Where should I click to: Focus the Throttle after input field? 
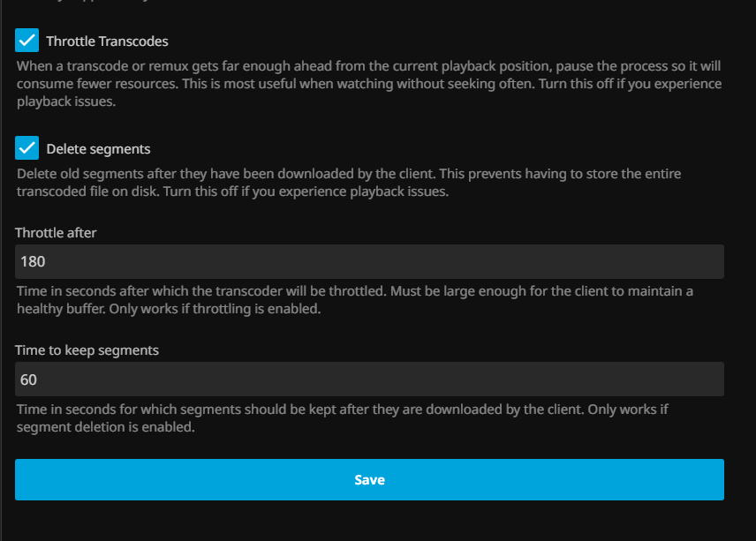(369, 262)
